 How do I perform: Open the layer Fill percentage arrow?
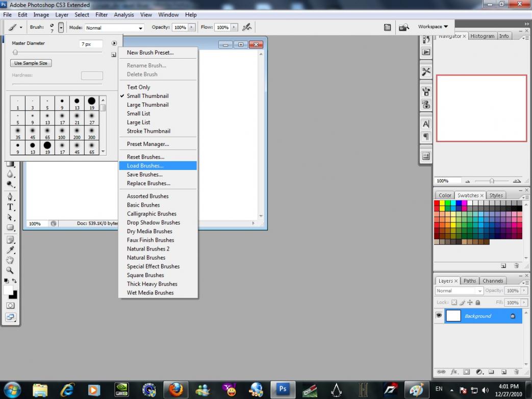(524, 302)
